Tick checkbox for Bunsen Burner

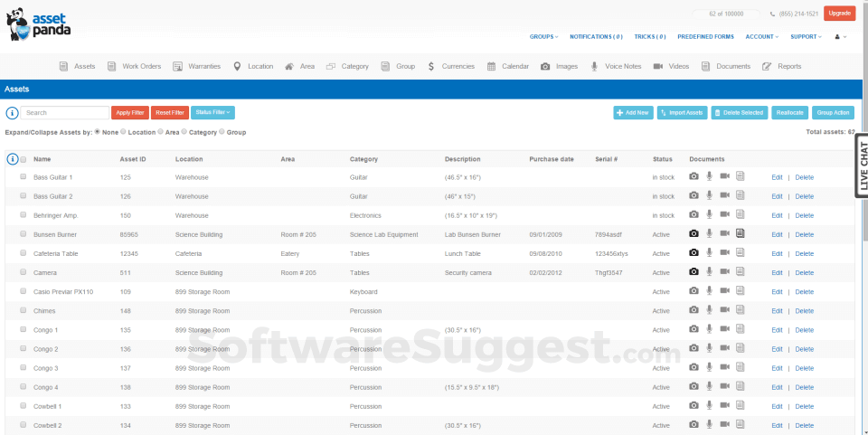pyautogui.click(x=24, y=234)
